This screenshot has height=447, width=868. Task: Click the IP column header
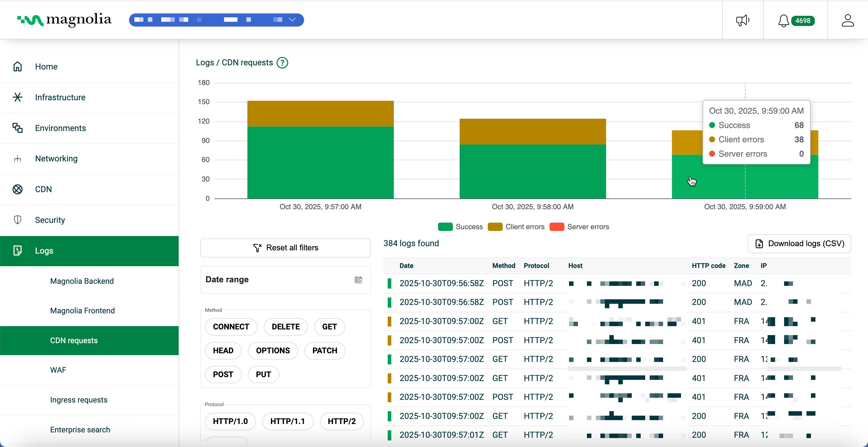[763, 266]
